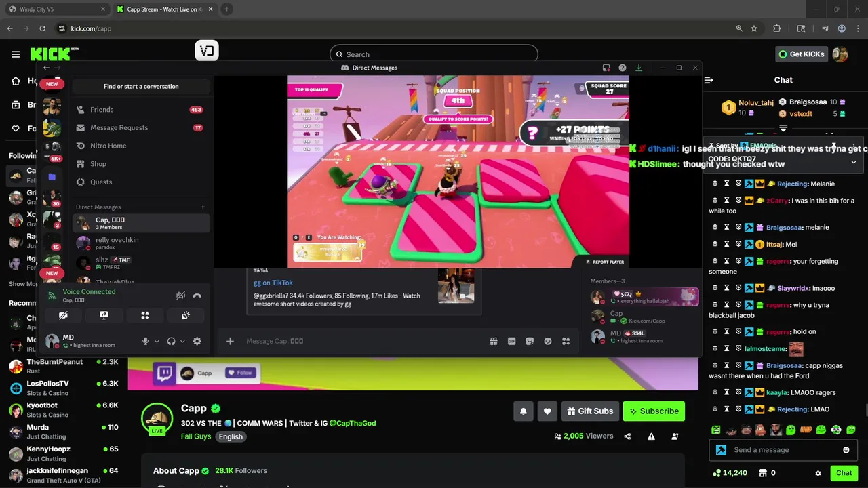Open emoji picker in Kick chat input

click(x=846, y=450)
